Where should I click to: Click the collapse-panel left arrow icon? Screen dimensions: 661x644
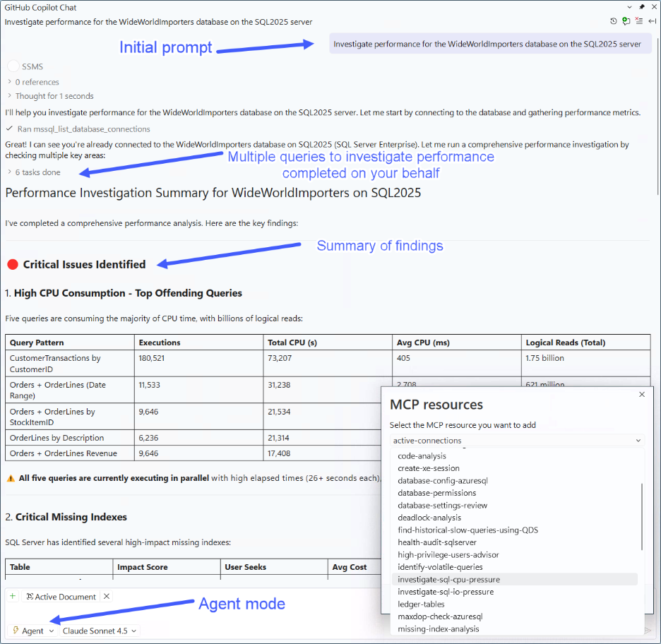[652, 21]
